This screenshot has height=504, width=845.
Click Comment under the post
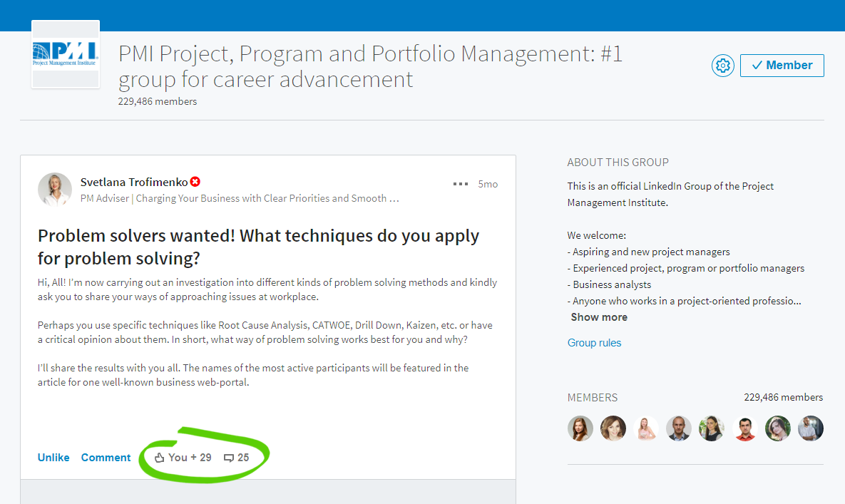[x=106, y=458]
